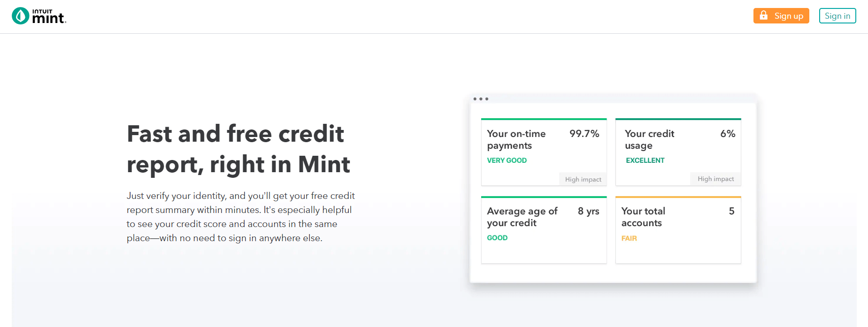Screen dimensions: 868x327
Task: Click the three dots on the mock window
Action: click(481, 99)
